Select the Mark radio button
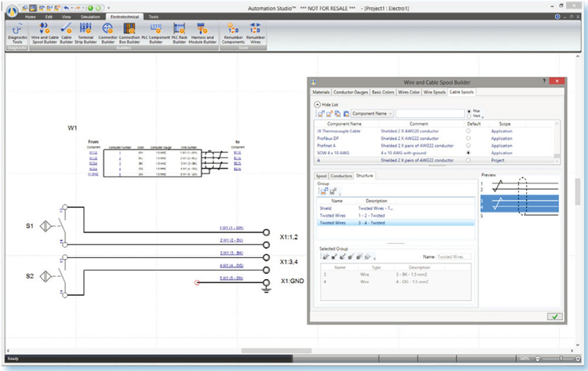 pos(469,116)
